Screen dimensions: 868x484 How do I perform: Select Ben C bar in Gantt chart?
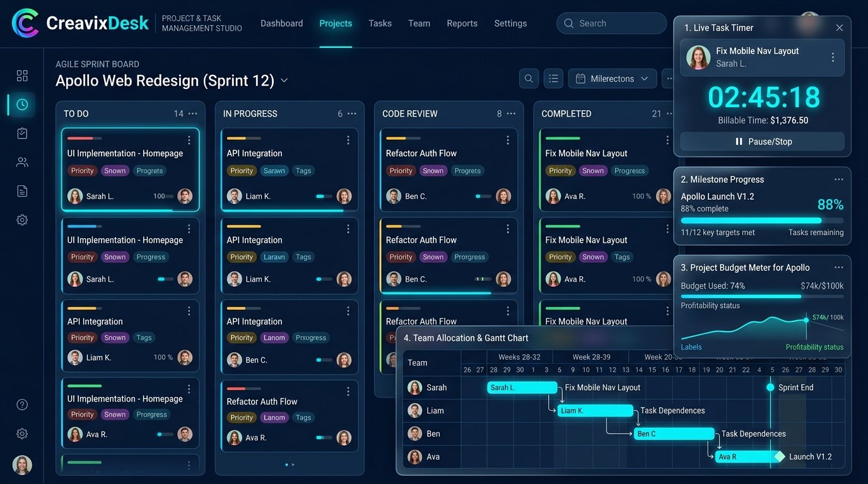point(674,434)
